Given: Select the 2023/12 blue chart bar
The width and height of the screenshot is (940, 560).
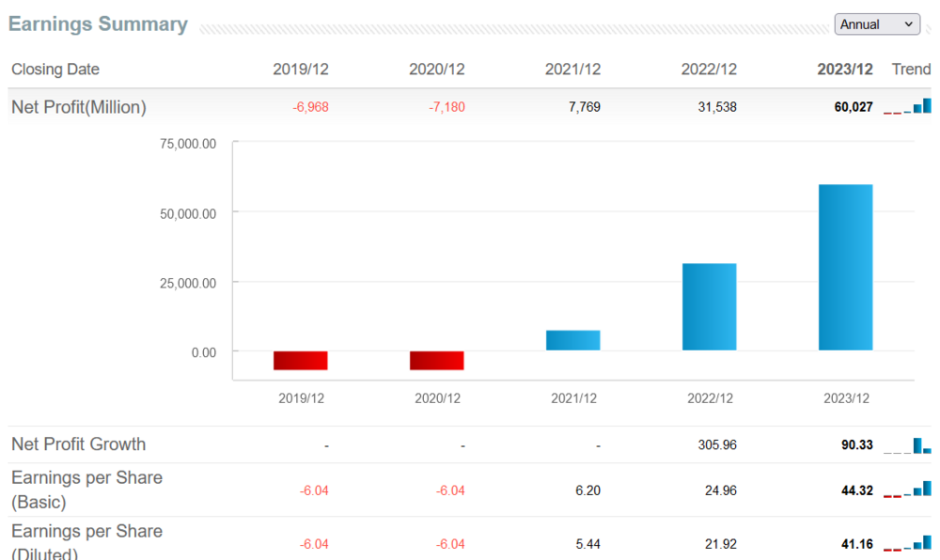Looking at the screenshot, I should (845, 267).
